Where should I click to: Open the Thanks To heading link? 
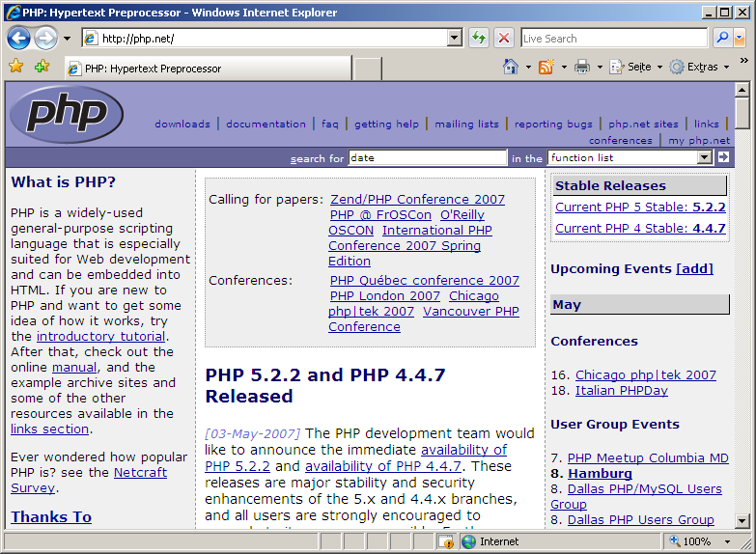(51, 517)
